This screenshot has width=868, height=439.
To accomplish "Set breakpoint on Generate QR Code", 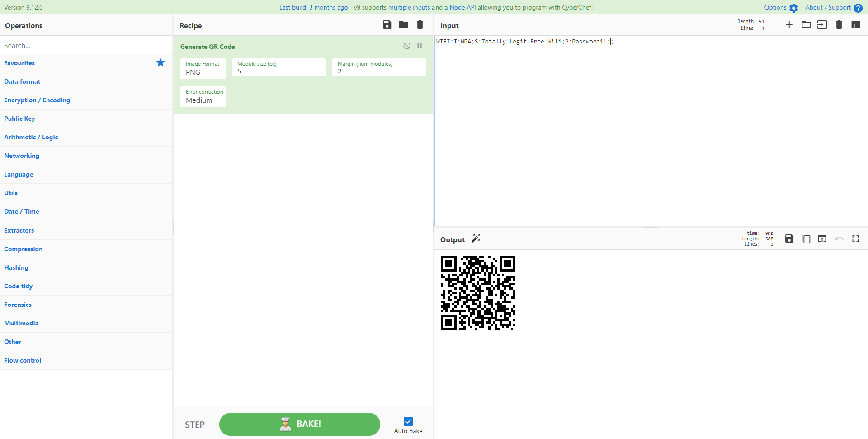I will click(420, 46).
